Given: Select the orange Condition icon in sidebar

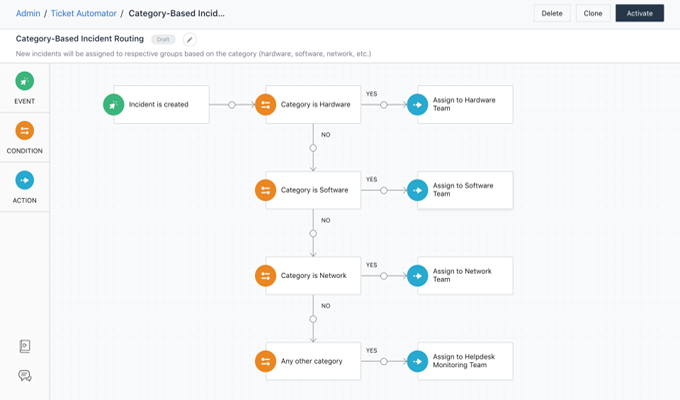Looking at the screenshot, I should (25, 130).
